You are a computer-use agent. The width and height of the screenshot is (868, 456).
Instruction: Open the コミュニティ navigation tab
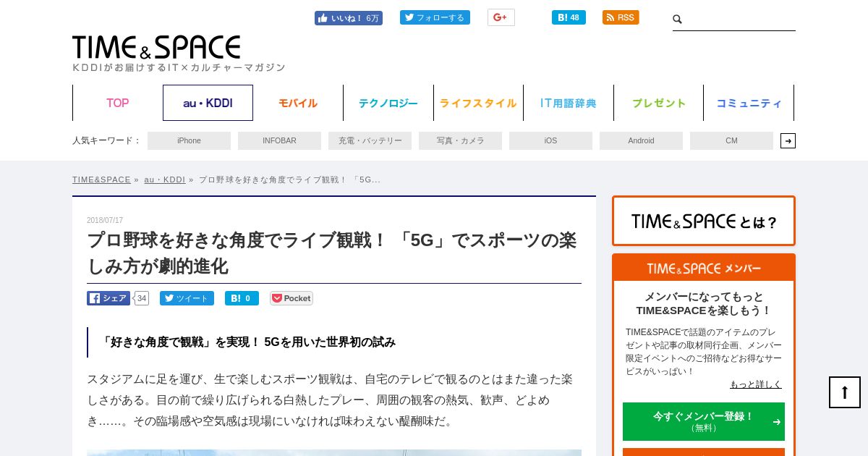point(749,103)
